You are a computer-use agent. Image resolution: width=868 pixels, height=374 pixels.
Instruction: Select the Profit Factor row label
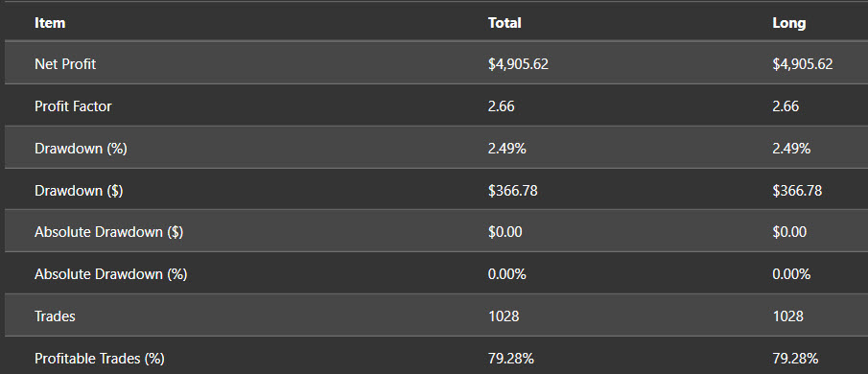73,106
